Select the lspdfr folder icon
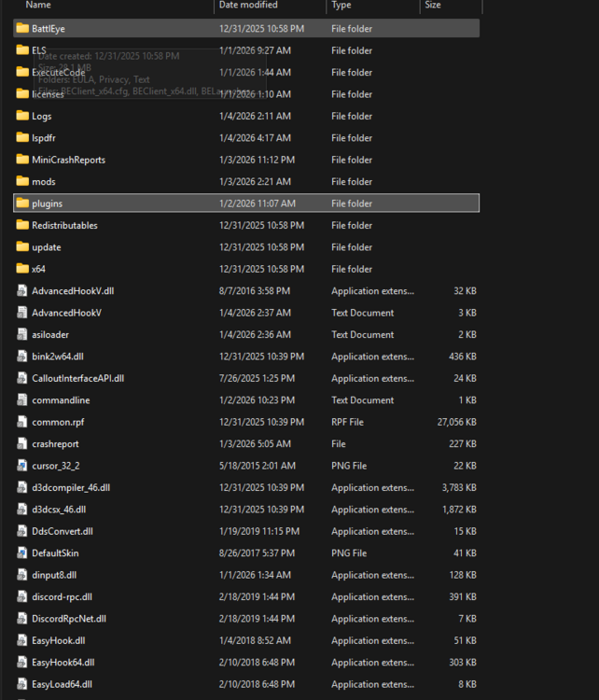The width and height of the screenshot is (599, 700). (x=22, y=137)
